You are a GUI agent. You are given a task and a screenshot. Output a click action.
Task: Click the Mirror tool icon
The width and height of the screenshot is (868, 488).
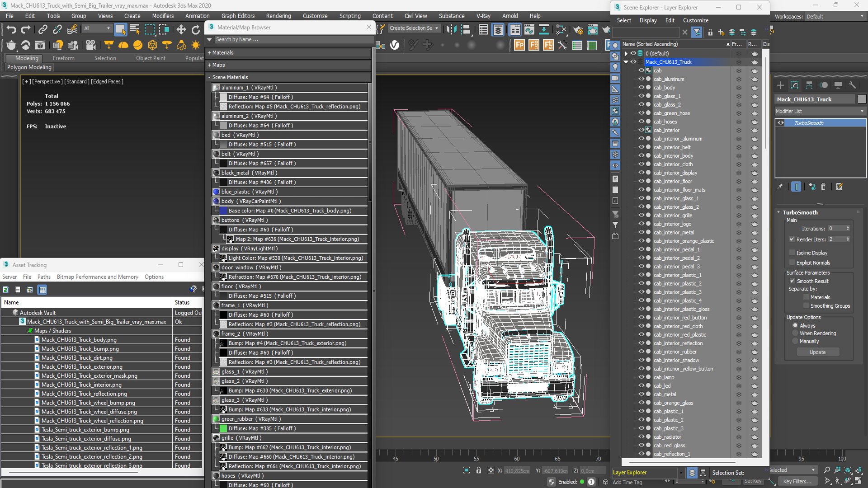pos(451,30)
